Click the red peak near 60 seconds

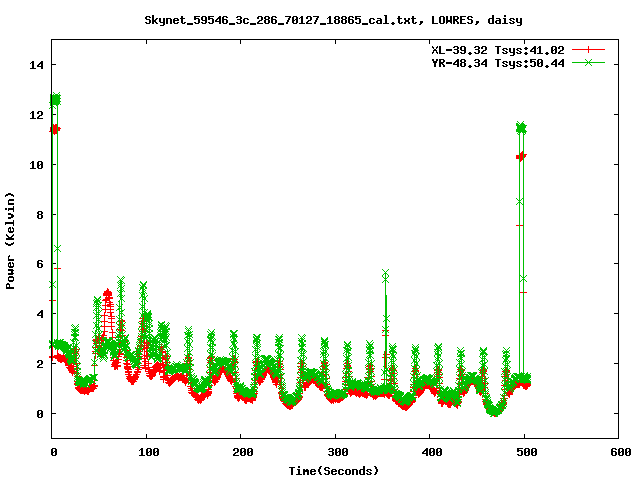108,294
